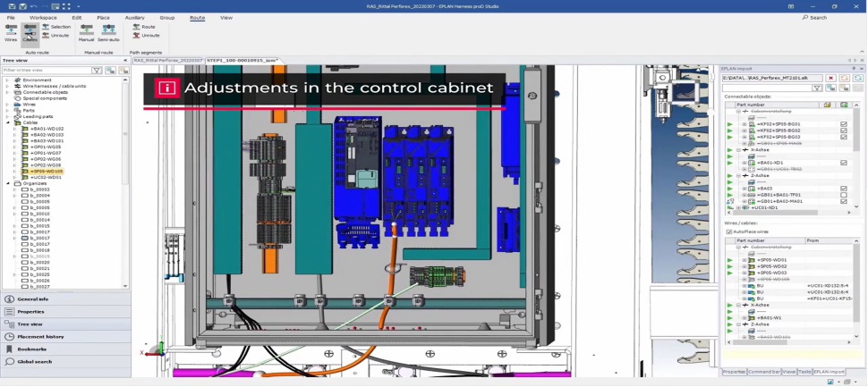Click the green arrow beside +BA01-W1
The height and width of the screenshot is (387, 868).
click(x=729, y=318)
